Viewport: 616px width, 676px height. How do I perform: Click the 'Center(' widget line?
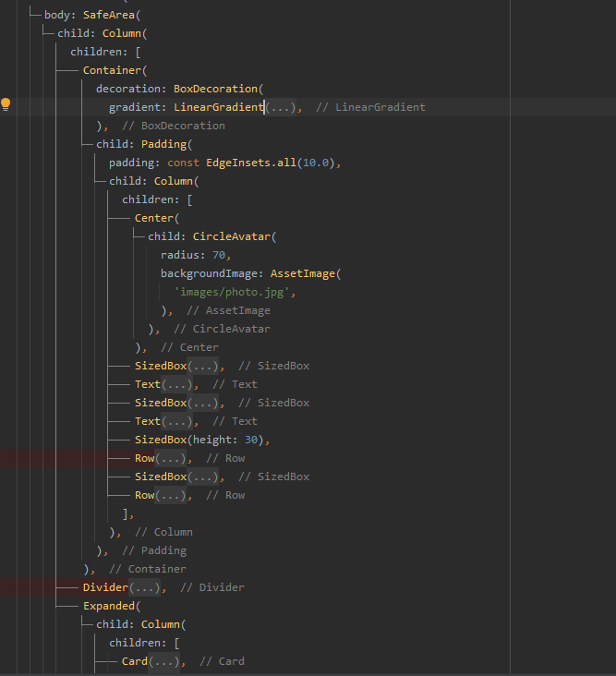[156, 218]
